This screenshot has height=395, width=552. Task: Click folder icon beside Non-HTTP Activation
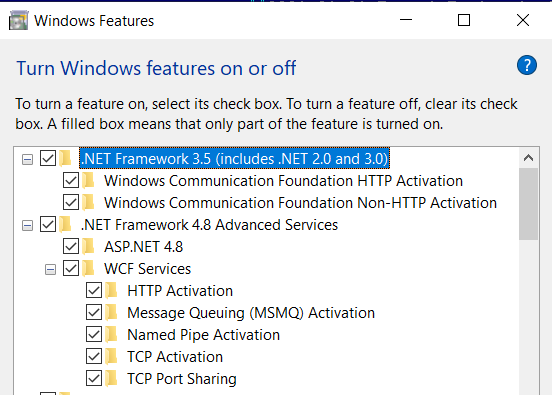88,203
